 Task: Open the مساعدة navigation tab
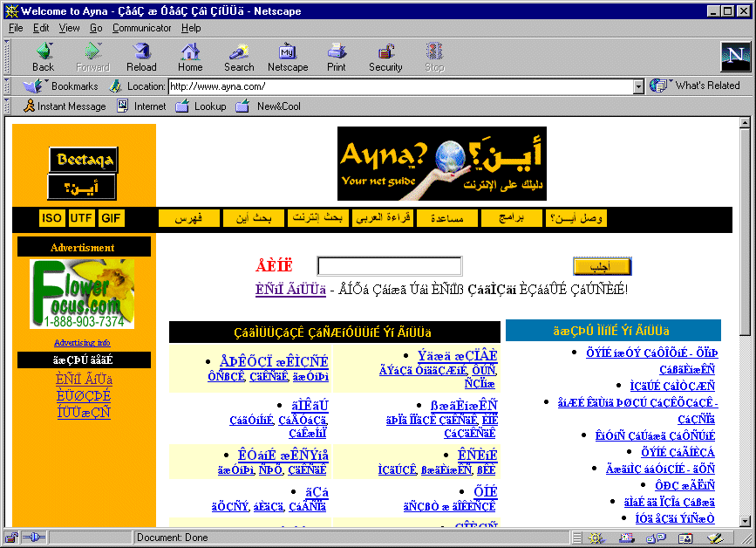pos(447,218)
